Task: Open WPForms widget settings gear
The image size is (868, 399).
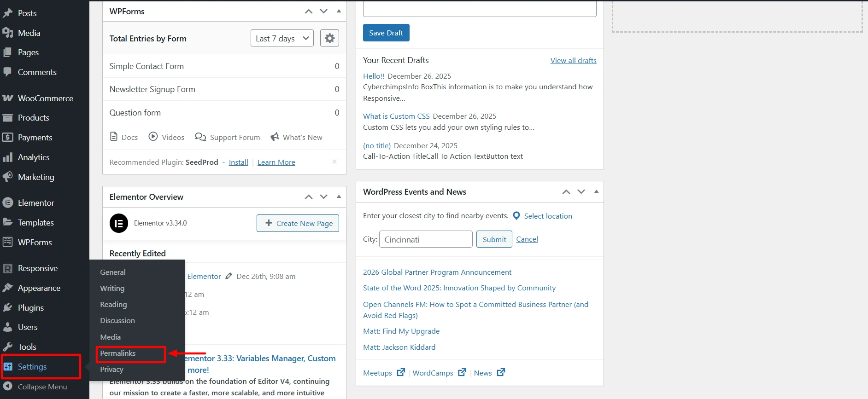Action: tap(329, 38)
